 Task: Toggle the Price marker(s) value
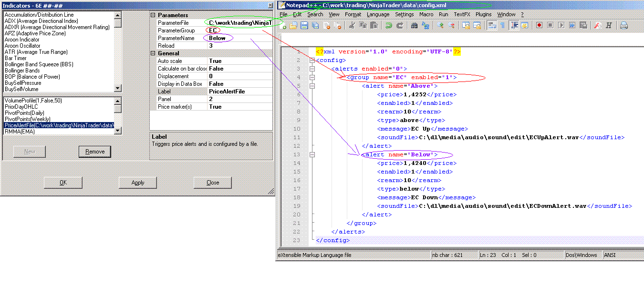[215, 107]
